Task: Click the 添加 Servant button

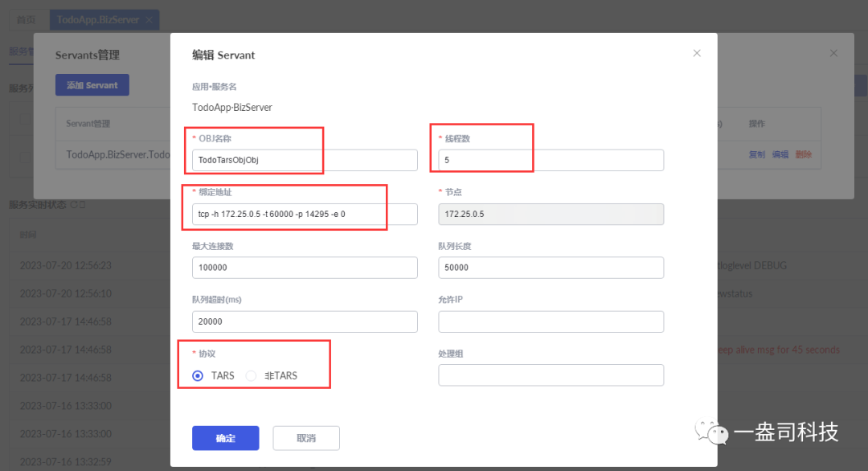Action: (x=92, y=84)
